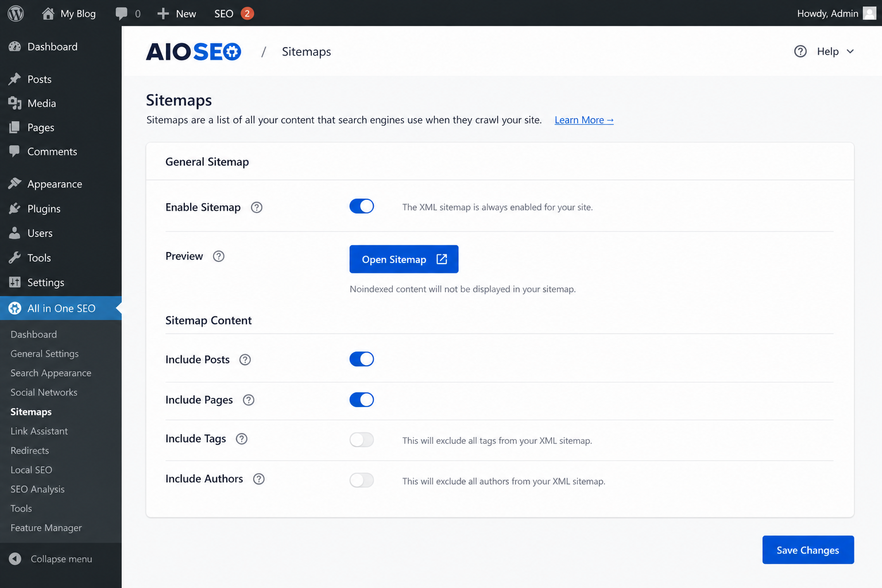This screenshot has height=588, width=882.
Task: Show help tooltip for Include Posts
Action: pos(245,359)
